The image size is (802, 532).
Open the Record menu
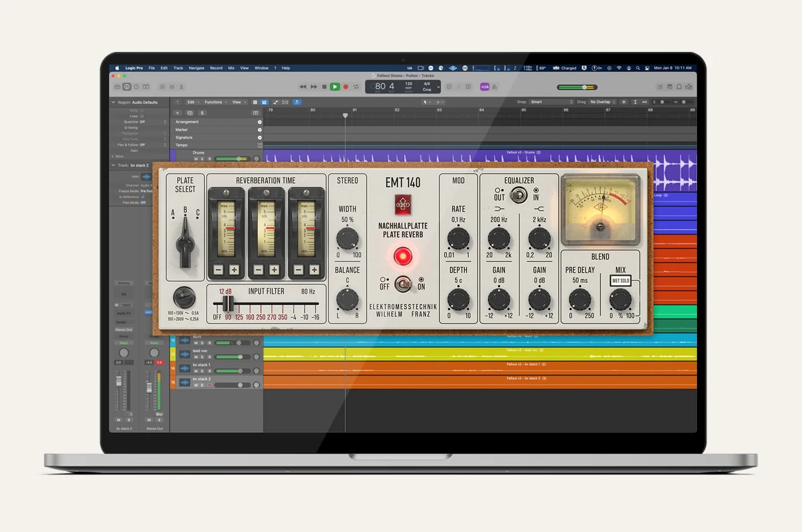tap(216, 68)
